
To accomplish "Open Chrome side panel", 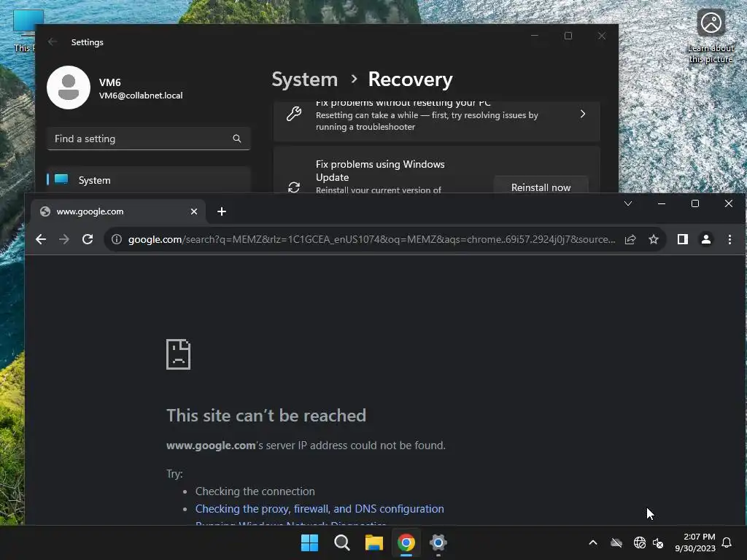I will 683,239.
